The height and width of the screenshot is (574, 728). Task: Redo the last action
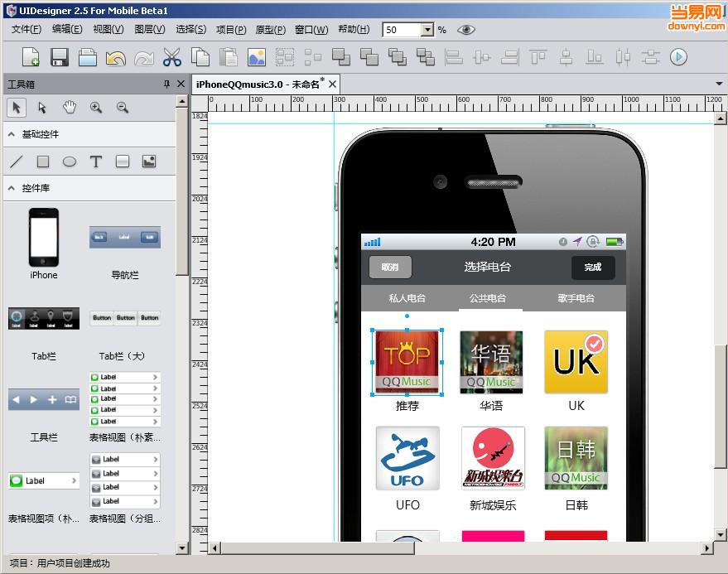pos(144,58)
